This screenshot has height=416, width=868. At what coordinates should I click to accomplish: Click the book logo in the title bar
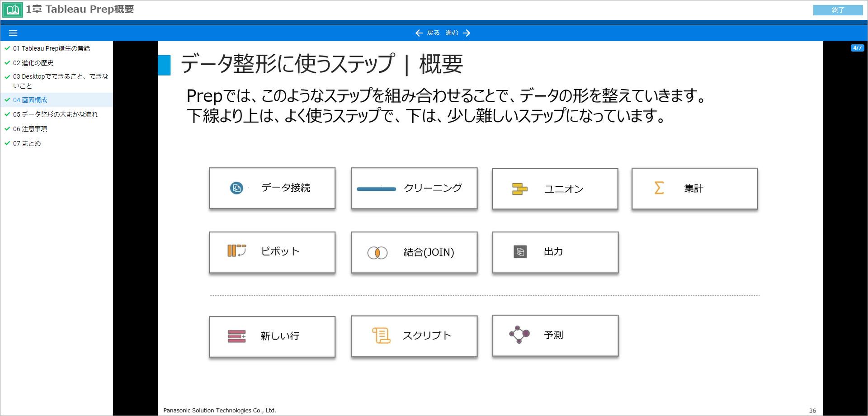click(x=12, y=9)
